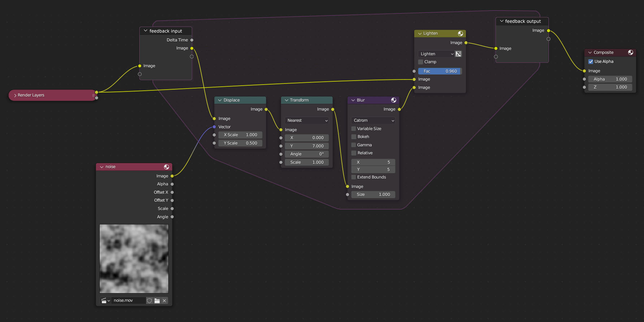
Task: Select the feedback output node header
Action: [522, 21]
